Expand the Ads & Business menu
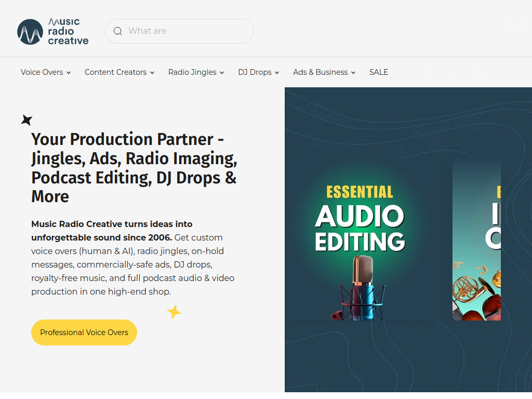This screenshot has height=399, width=532. click(x=324, y=72)
